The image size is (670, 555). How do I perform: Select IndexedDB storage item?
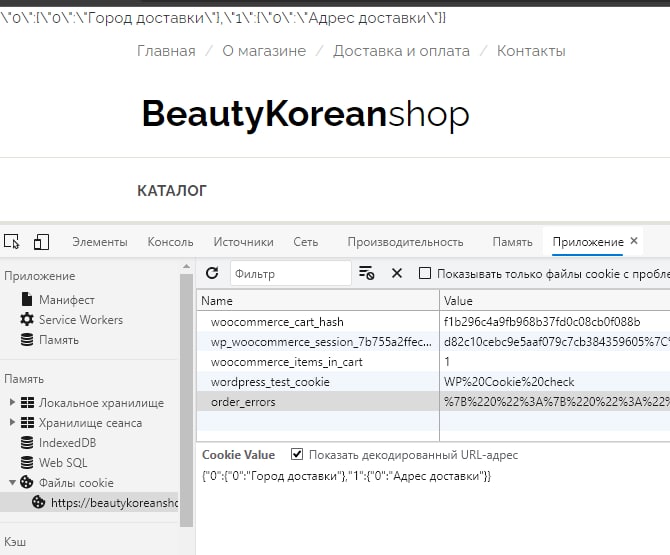tap(67, 443)
